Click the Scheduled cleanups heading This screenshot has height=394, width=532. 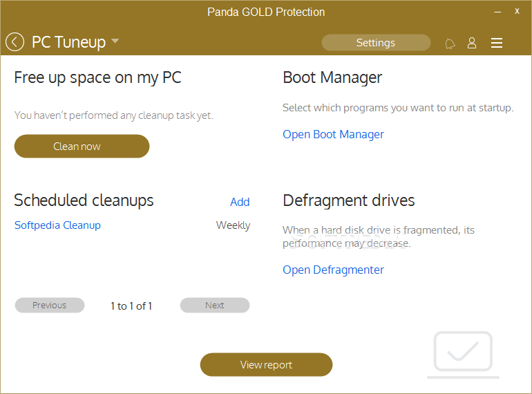click(x=84, y=200)
